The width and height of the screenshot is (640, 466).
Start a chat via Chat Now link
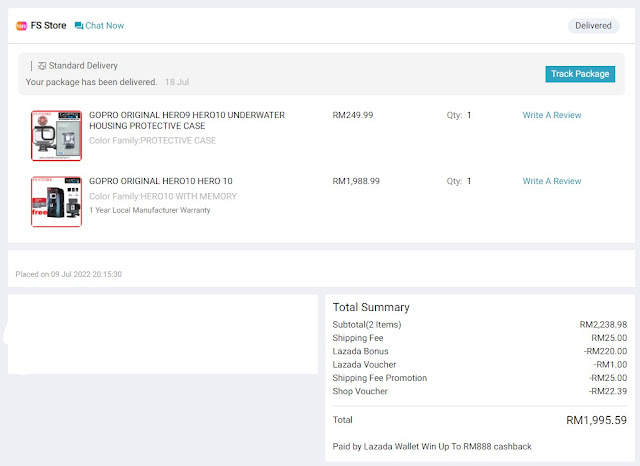pos(104,26)
